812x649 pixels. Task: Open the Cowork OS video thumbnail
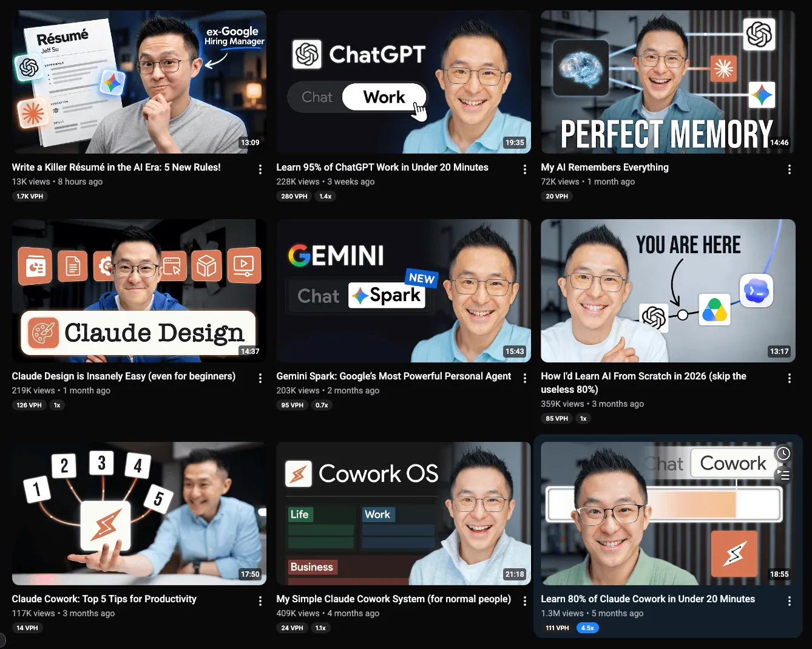(x=404, y=514)
